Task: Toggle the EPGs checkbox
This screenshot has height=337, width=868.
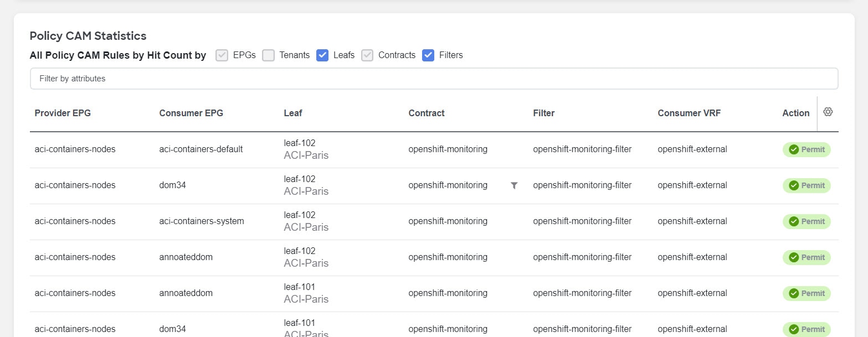Action: 222,55
